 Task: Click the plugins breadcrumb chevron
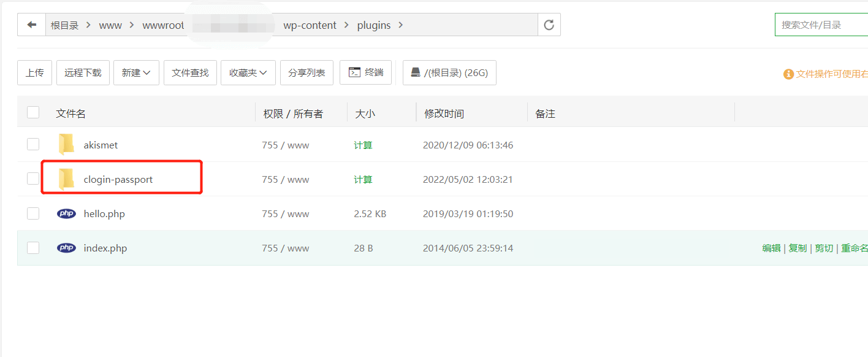point(400,25)
